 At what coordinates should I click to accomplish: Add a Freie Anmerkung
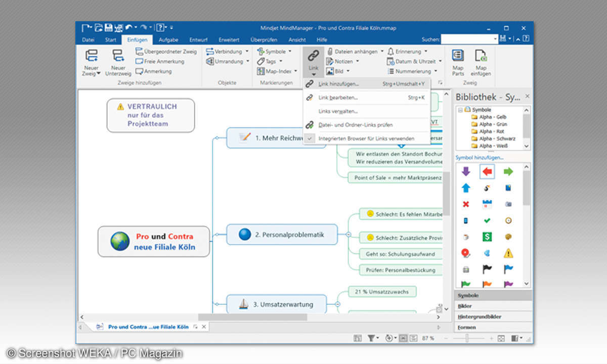[x=160, y=61]
